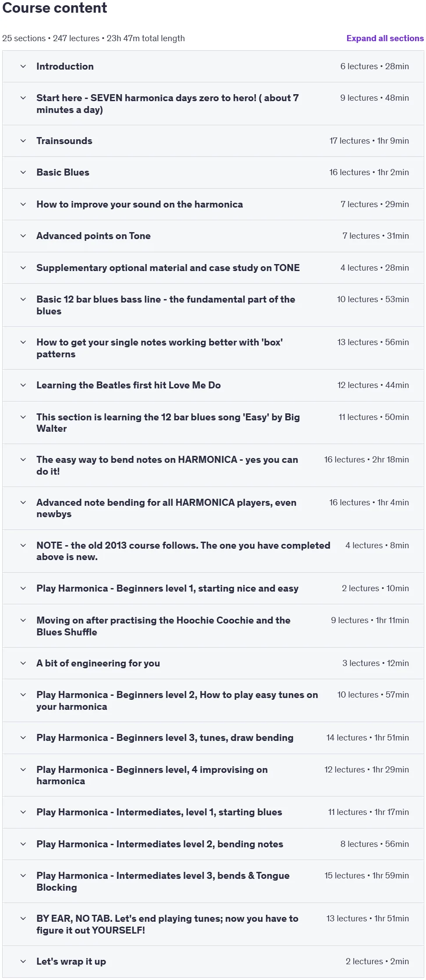
Task: Open the easy way to bend notes section
Action: tap(213, 465)
